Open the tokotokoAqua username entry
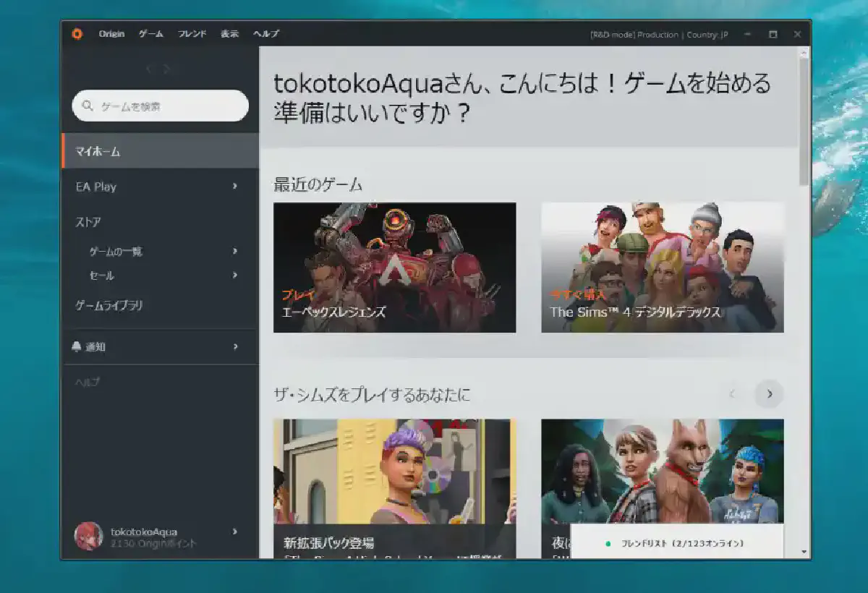 144,532
